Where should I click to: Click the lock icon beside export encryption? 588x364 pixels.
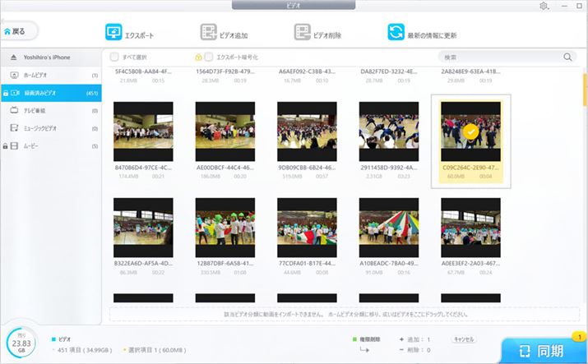198,58
